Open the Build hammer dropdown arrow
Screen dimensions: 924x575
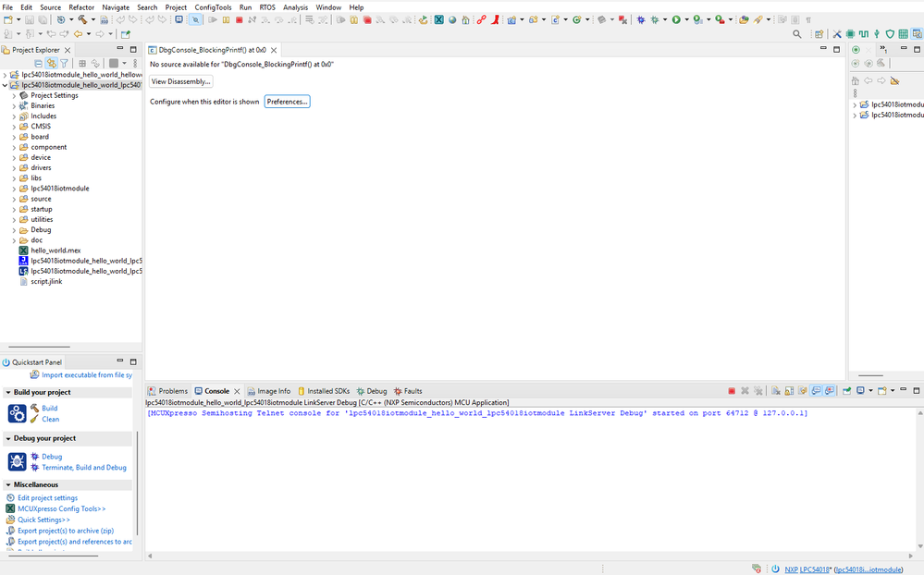[93, 19]
